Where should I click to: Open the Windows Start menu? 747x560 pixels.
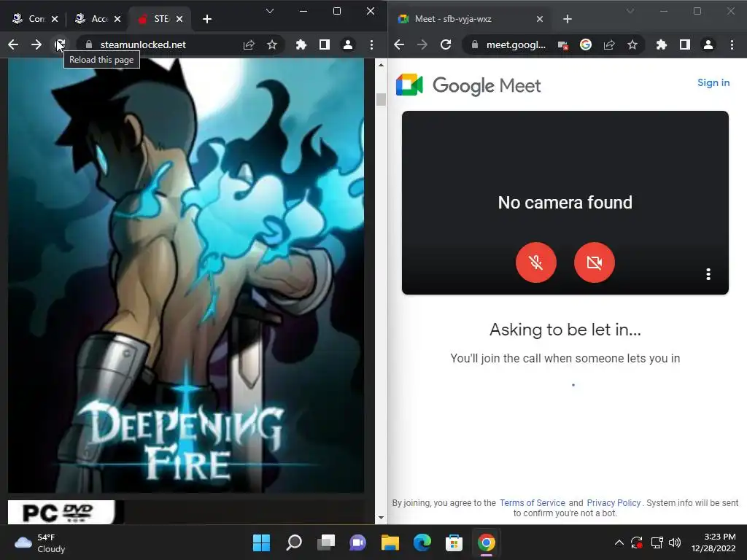(x=261, y=542)
